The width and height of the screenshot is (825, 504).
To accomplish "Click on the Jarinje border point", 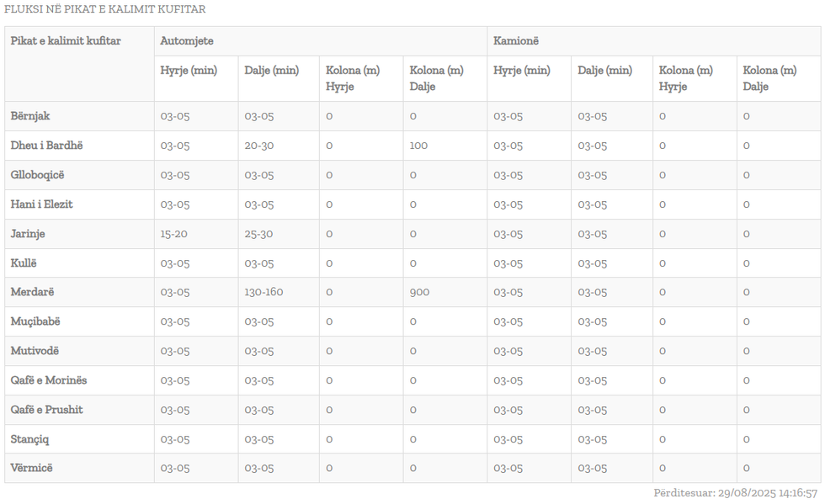I will coord(28,234).
